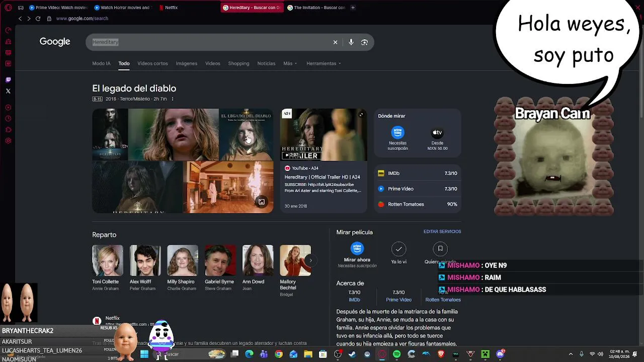Screen dimensions: 644x362
Task: Launch Google Chrome from the taskbar
Action: (279, 354)
